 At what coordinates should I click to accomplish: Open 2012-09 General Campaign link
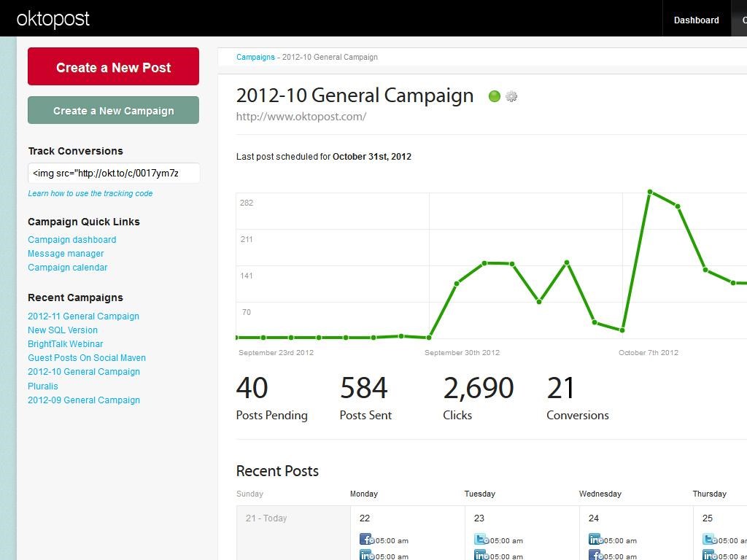pyautogui.click(x=84, y=400)
